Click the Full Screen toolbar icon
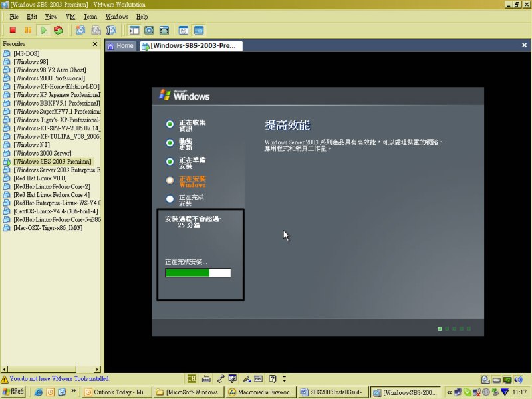Screen dimensions: 532x399 (x=149, y=30)
